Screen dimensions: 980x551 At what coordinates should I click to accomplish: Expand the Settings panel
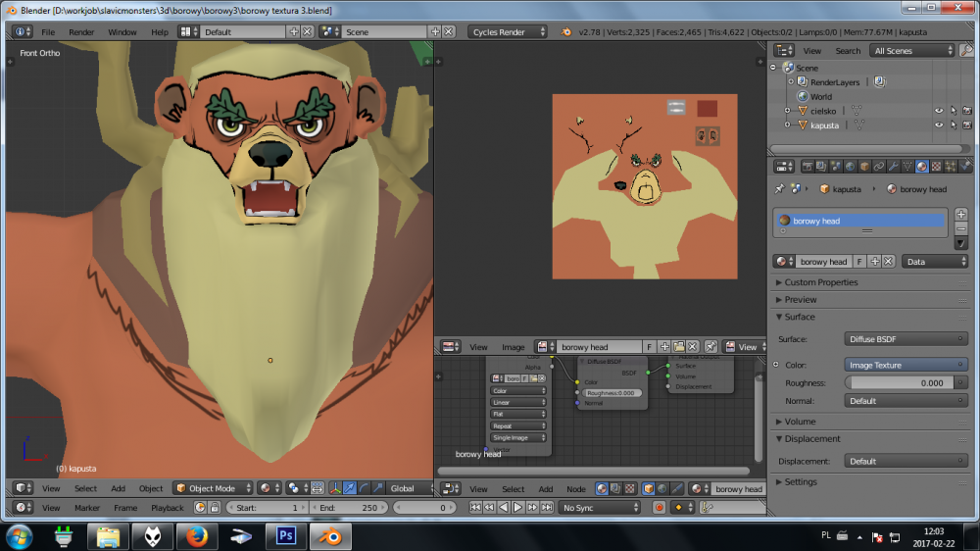[800, 482]
